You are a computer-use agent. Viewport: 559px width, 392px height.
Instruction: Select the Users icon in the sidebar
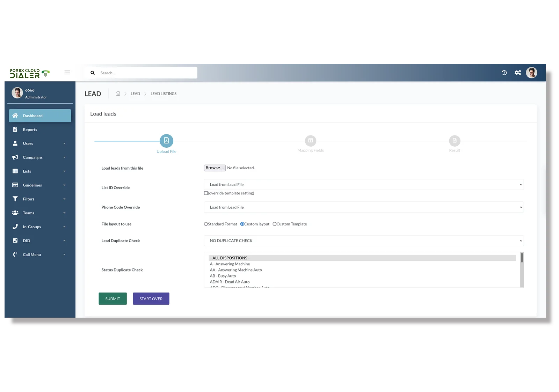15,143
